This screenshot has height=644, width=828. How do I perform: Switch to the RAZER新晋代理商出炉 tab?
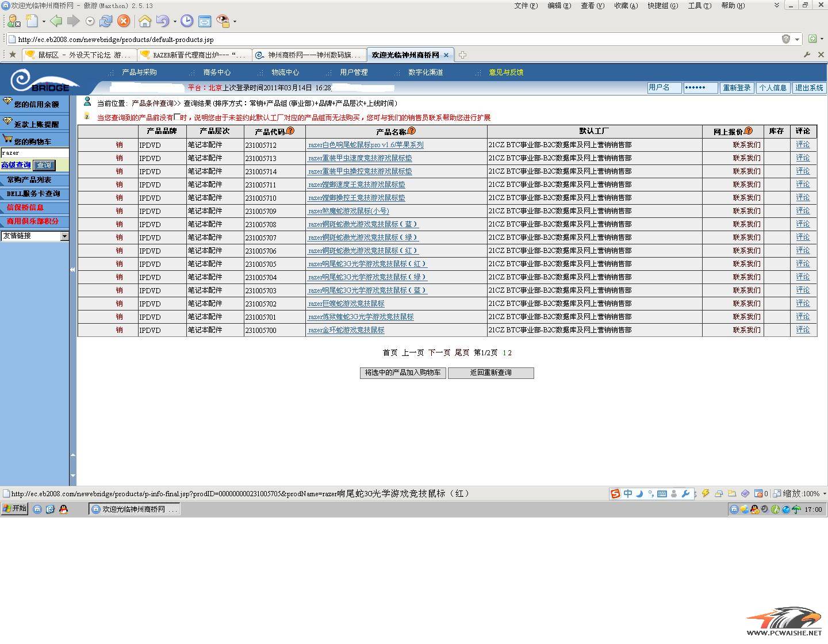tap(194, 55)
